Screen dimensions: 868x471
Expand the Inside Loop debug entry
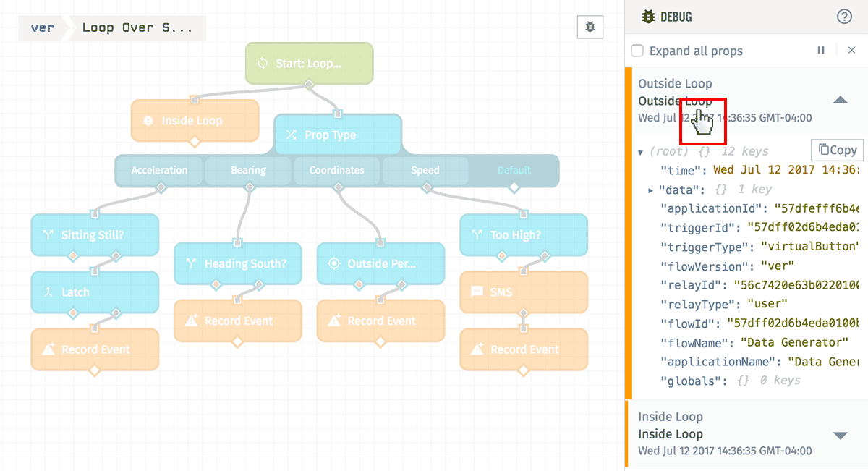click(x=840, y=435)
